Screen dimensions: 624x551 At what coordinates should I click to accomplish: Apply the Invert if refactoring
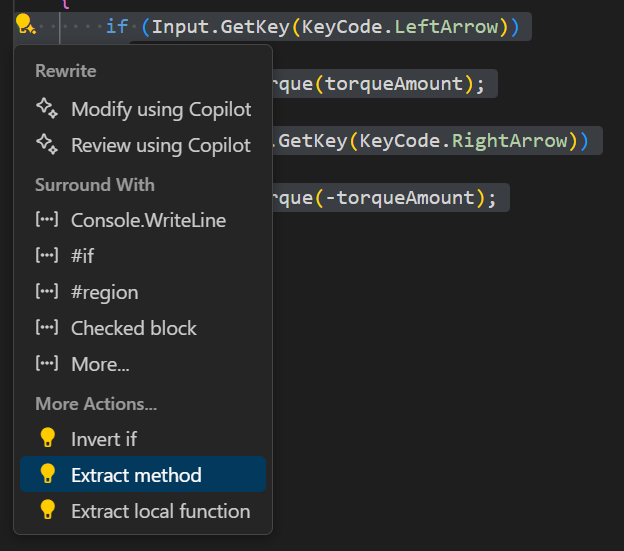click(x=104, y=439)
